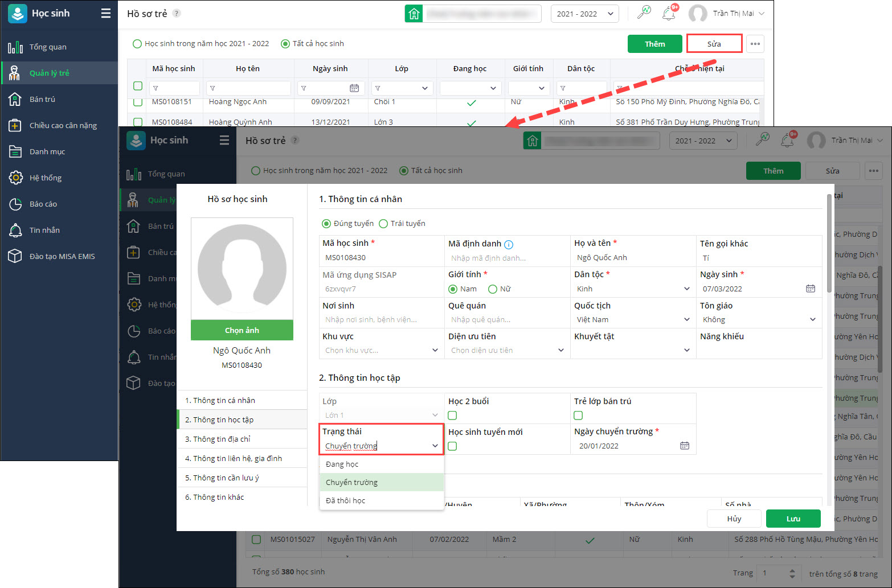
Task: Go to 6. Thông tin khác section
Action: point(242,497)
